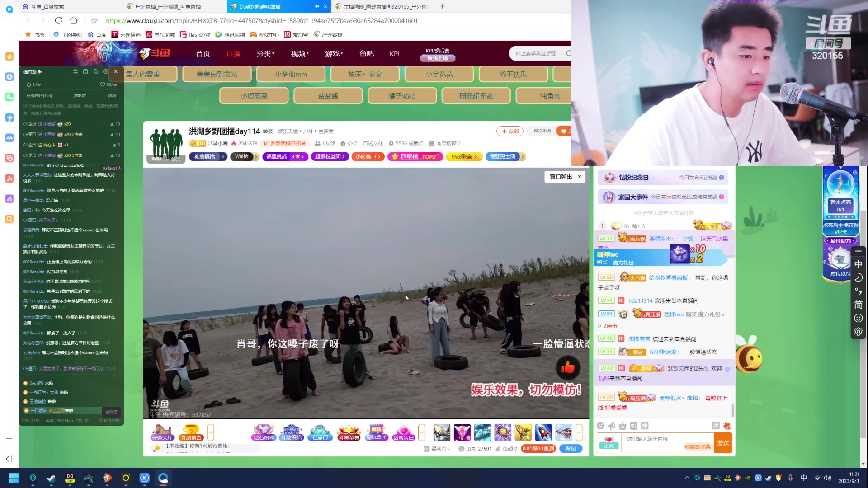Click the Douyu header search box
Image resolution: width=868 pixels, height=488 pixels.
click(x=540, y=53)
